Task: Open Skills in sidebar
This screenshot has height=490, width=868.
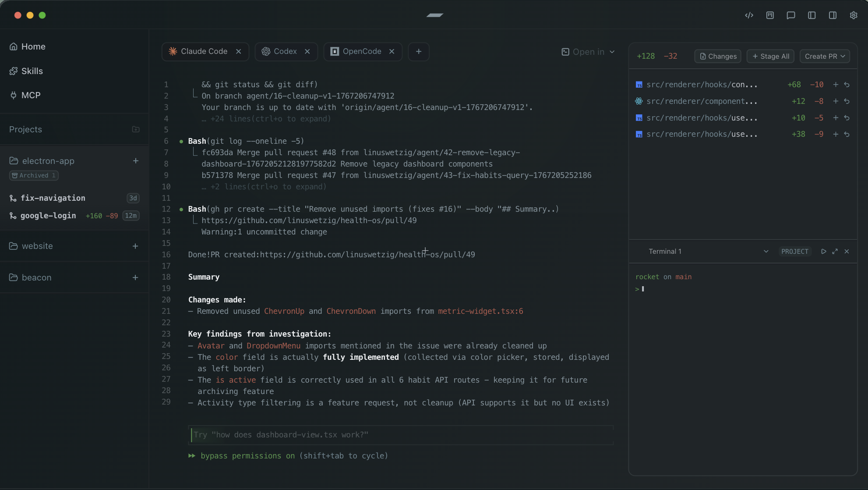Action: click(x=26, y=71)
